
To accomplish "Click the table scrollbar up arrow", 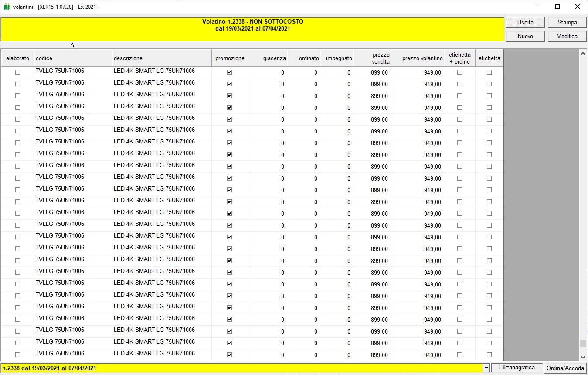I will (x=583, y=53).
